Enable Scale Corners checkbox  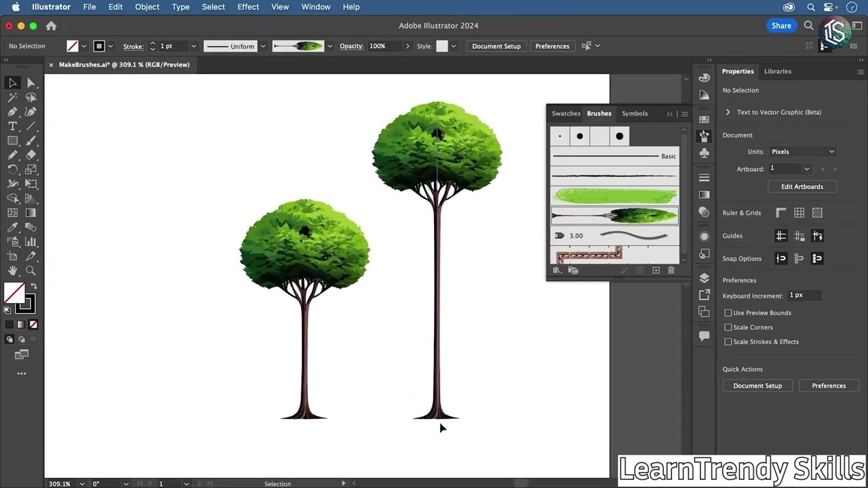728,327
